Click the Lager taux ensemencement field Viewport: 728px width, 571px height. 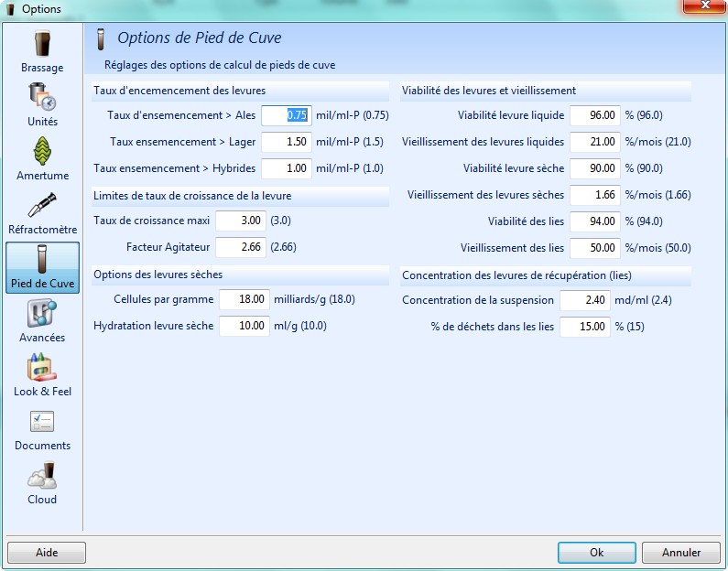tap(287, 142)
